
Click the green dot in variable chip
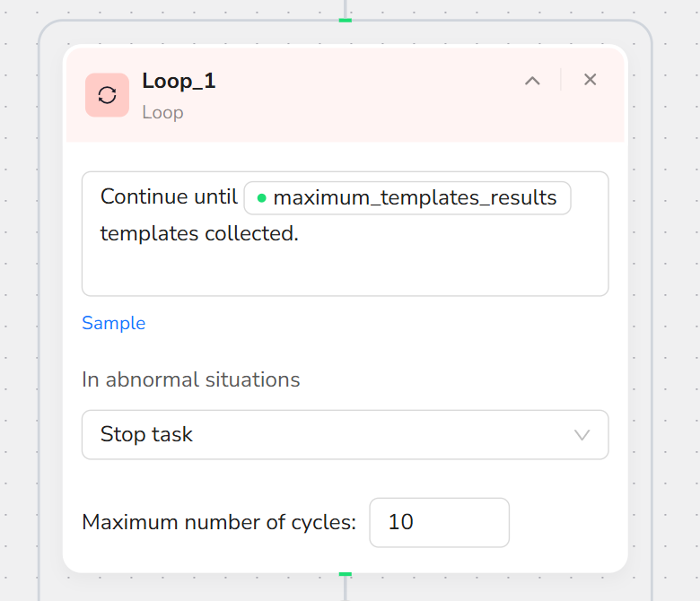click(x=262, y=197)
